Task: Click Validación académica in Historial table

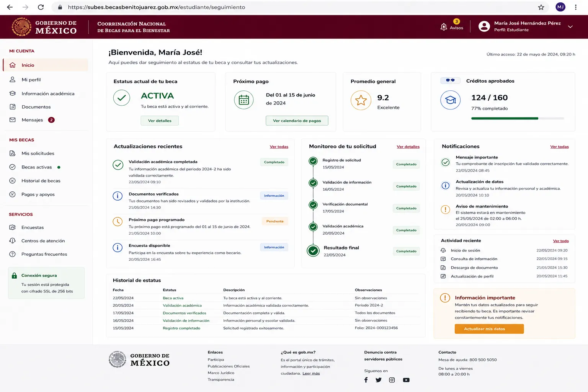Action: [182, 305]
